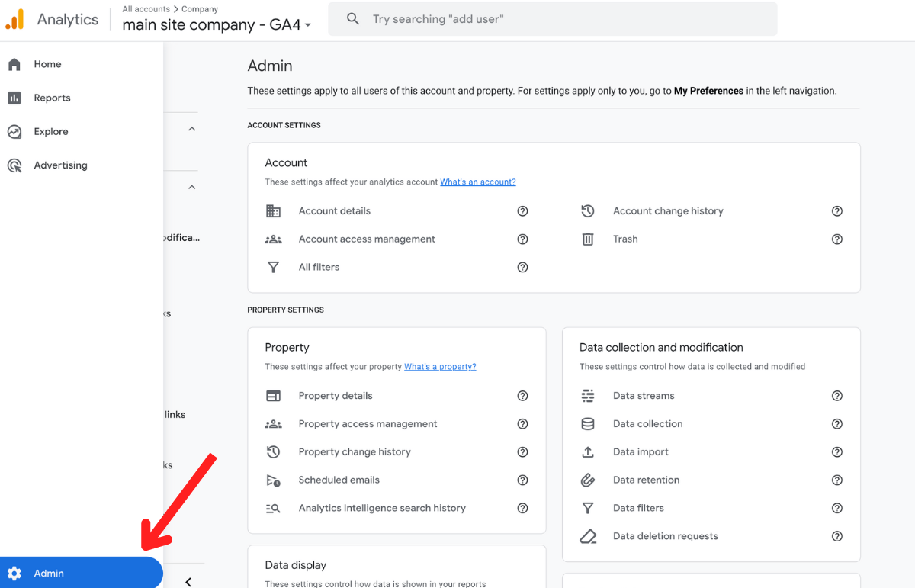Click the Account access management people icon

(x=273, y=239)
